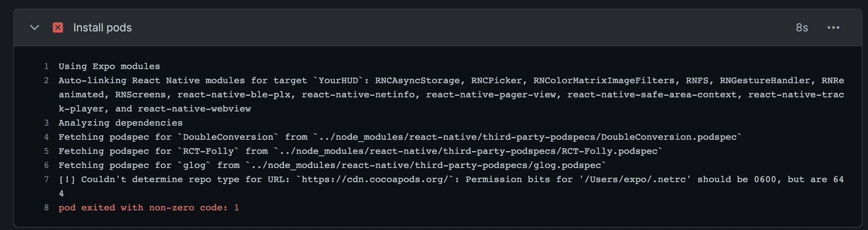
Task: Select line 8 showing pod exited error
Action: [x=46, y=207]
